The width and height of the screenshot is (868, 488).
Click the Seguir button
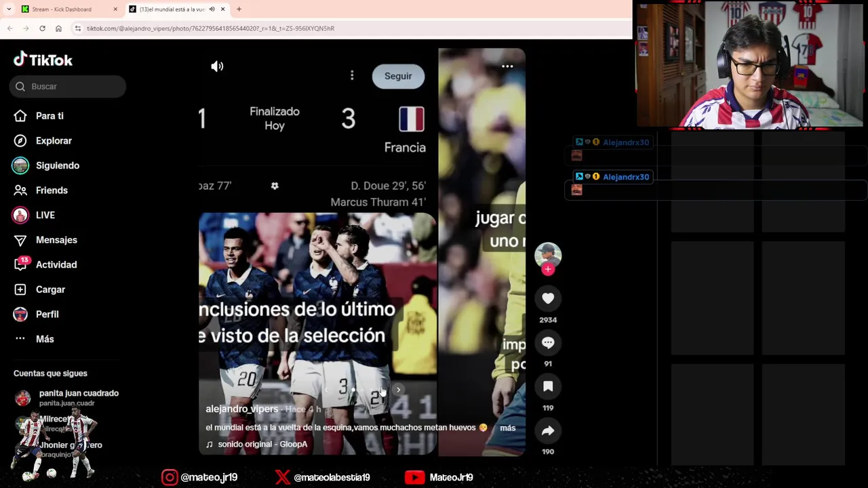pos(398,76)
